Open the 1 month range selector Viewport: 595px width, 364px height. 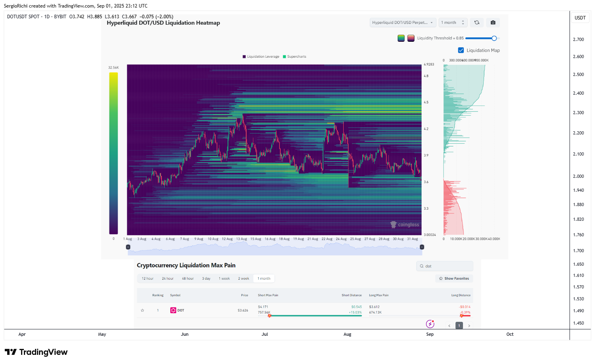pyautogui.click(x=453, y=23)
